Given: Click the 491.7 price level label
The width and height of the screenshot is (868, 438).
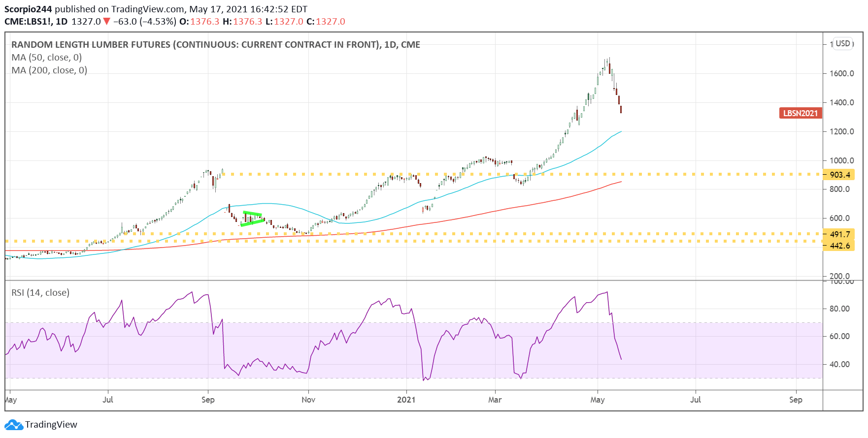Looking at the screenshot, I should tap(839, 234).
